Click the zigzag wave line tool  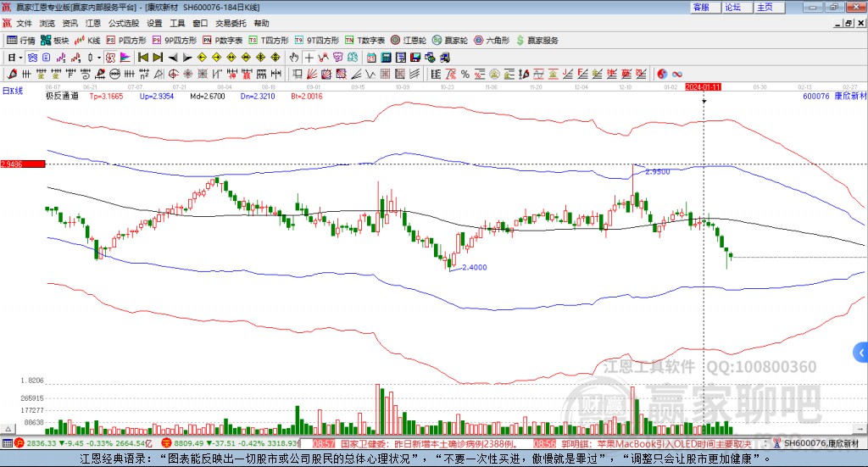click(x=370, y=74)
